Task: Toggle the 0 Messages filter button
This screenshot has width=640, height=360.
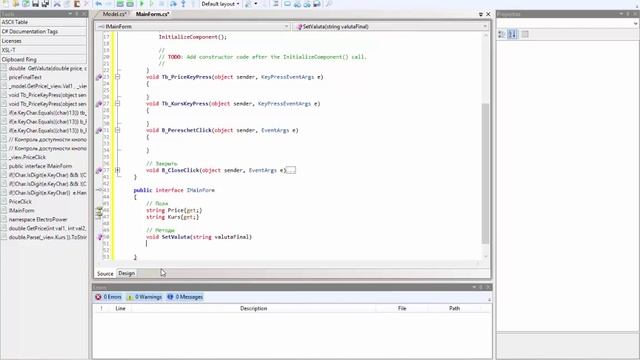Action: (x=185, y=297)
